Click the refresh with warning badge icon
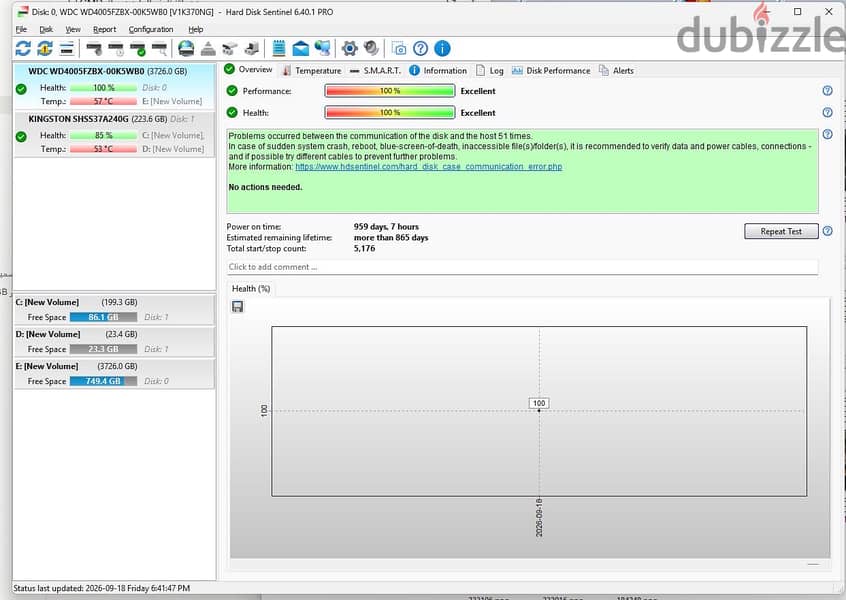The width and height of the screenshot is (846, 600). click(45, 49)
